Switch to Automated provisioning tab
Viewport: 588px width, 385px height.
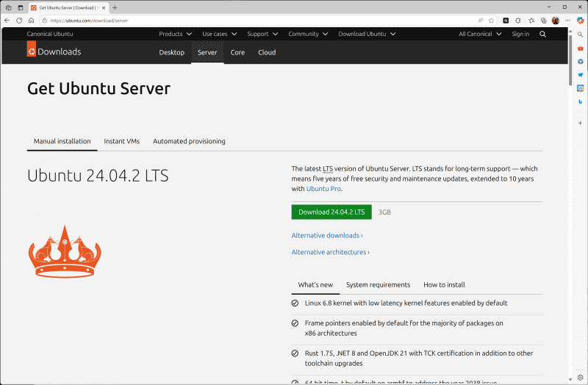(x=189, y=141)
